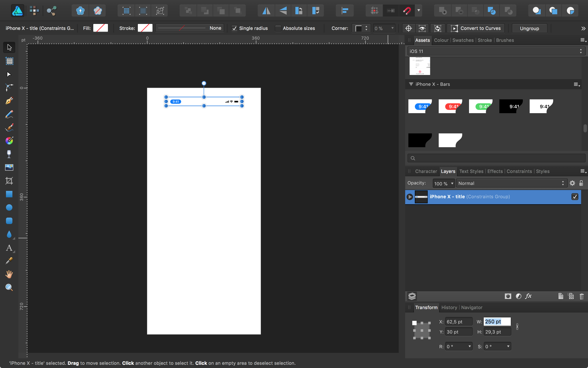Click the Ungroup button
This screenshot has height=368, width=588.
[529, 29]
